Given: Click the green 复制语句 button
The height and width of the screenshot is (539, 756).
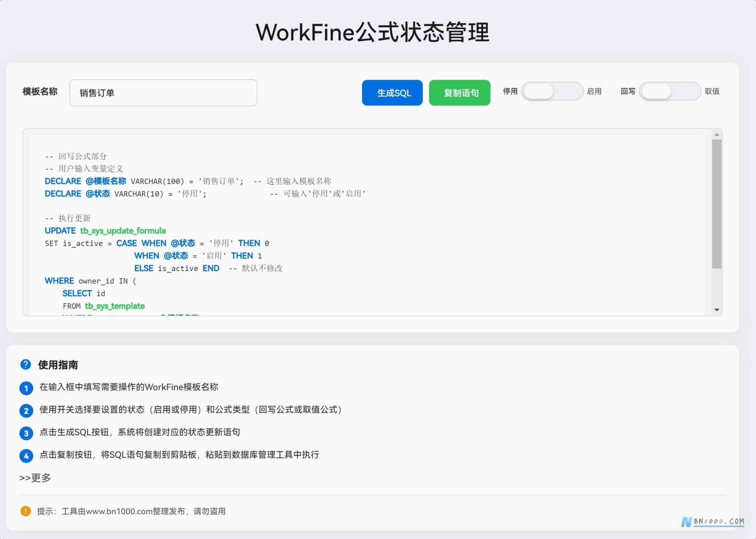Looking at the screenshot, I should click(x=460, y=93).
